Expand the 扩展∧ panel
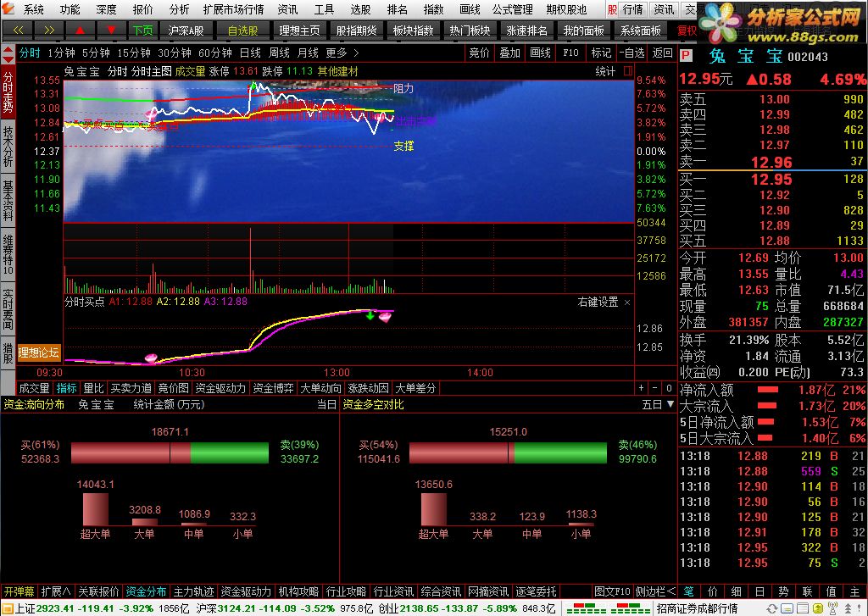Image resolution: width=868 pixels, height=616 pixels. tap(55, 591)
